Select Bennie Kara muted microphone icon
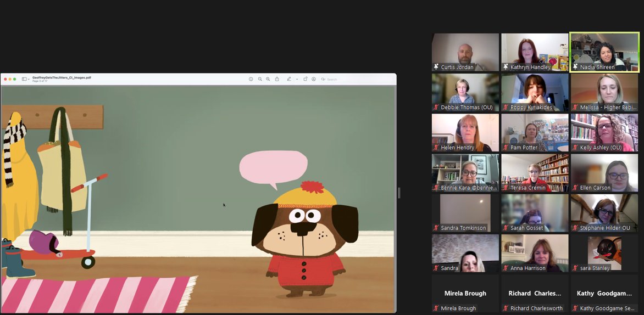The image size is (644, 315). click(x=436, y=188)
